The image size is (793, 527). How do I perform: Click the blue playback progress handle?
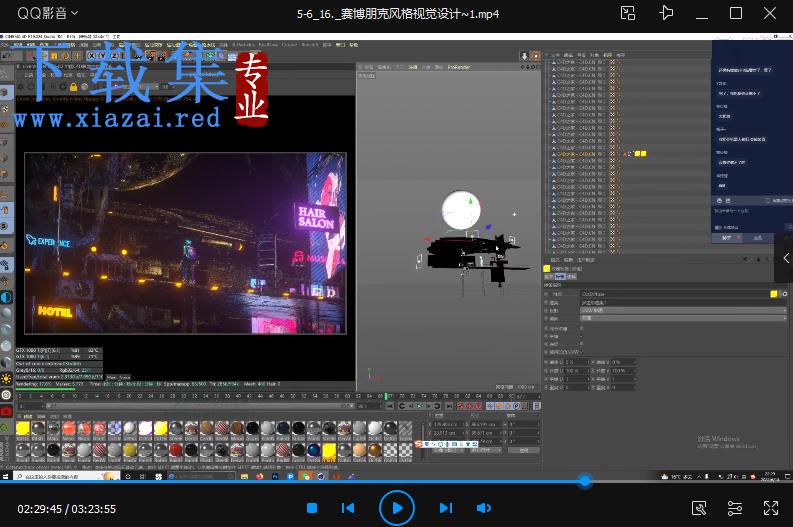tap(585, 481)
